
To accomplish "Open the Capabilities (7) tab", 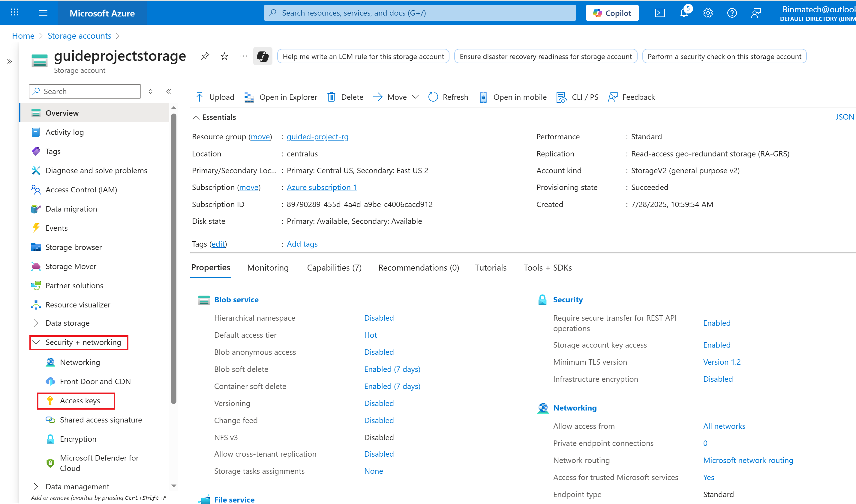I will (334, 268).
